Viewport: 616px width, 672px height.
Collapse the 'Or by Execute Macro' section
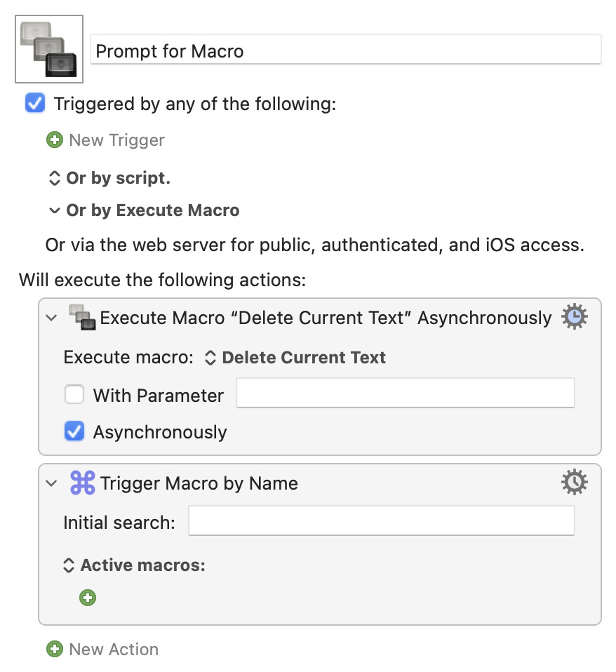click(x=54, y=210)
